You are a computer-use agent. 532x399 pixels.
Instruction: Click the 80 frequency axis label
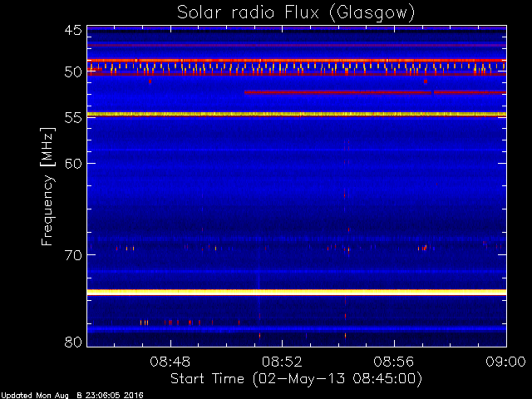point(73,342)
